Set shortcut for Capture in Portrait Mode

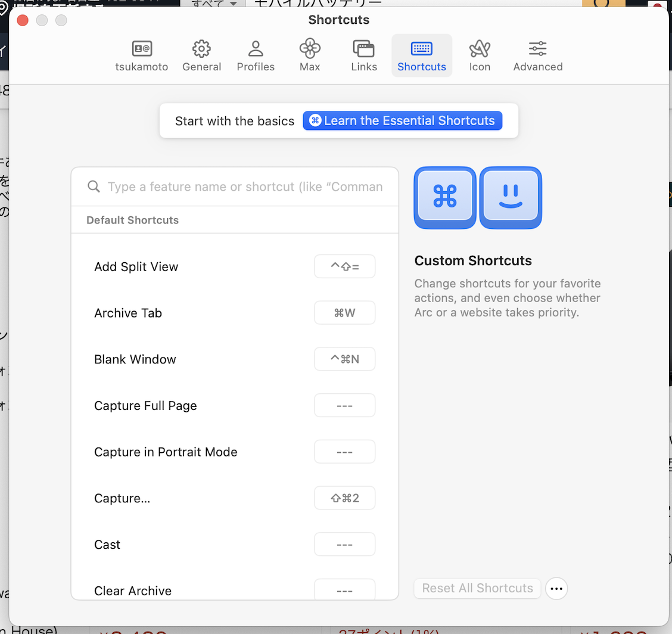click(344, 452)
